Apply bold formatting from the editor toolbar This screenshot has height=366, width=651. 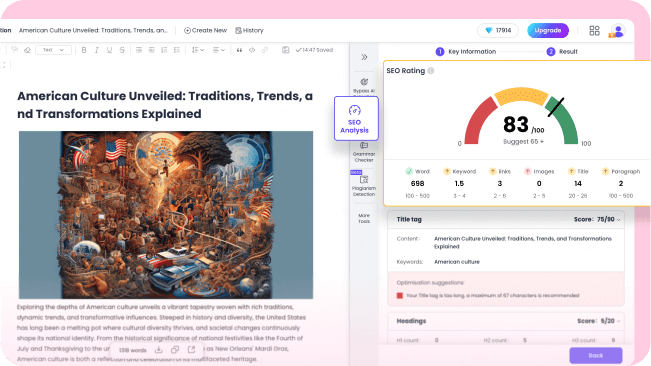pos(84,50)
